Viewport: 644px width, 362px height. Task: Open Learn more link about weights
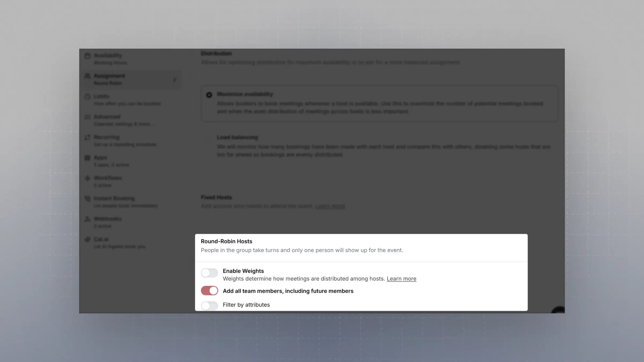401,279
